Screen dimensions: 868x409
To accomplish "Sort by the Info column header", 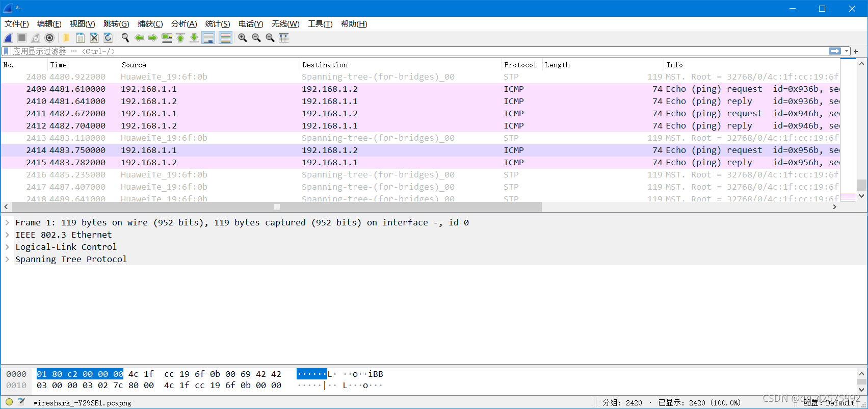I will 752,65.
